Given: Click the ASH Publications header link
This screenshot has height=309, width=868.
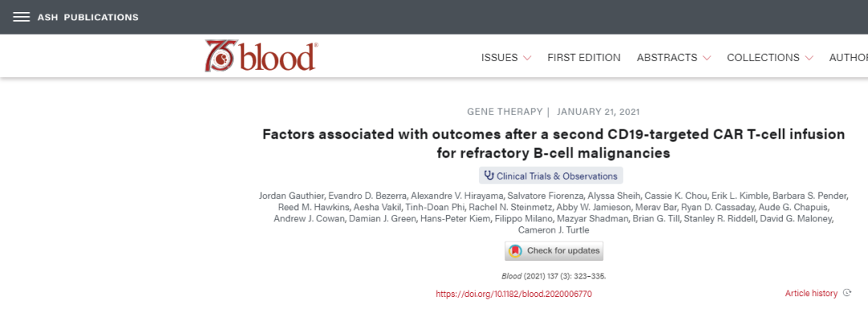Looking at the screenshot, I should 88,17.
